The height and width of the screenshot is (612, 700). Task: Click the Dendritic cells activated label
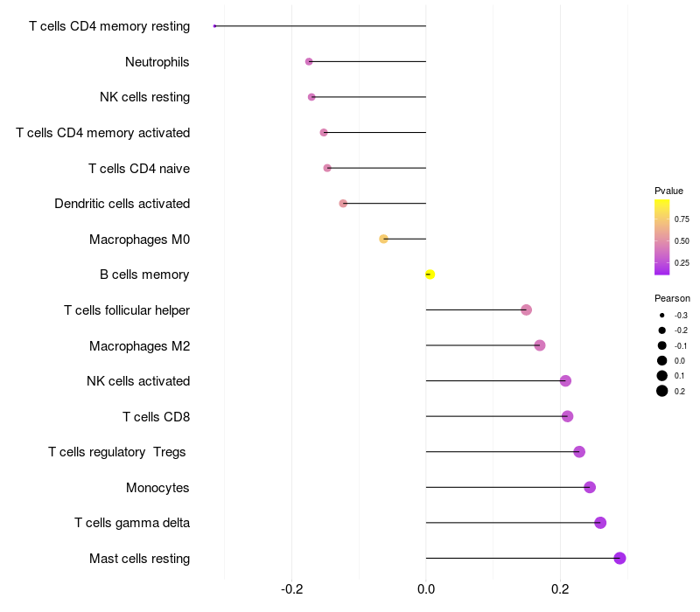(x=122, y=204)
